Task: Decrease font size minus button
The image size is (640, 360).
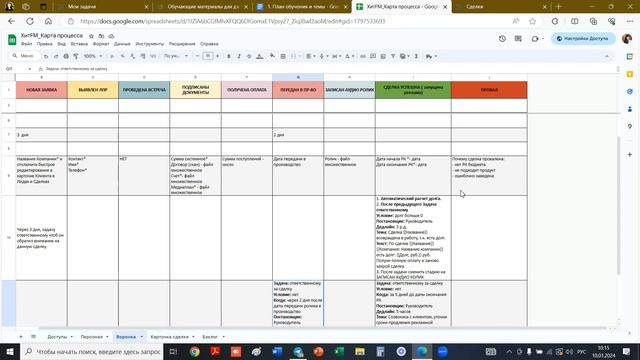Action: click(198, 56)
